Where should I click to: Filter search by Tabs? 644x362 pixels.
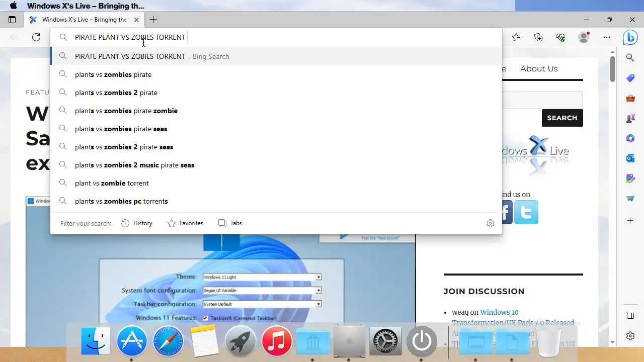230,223
